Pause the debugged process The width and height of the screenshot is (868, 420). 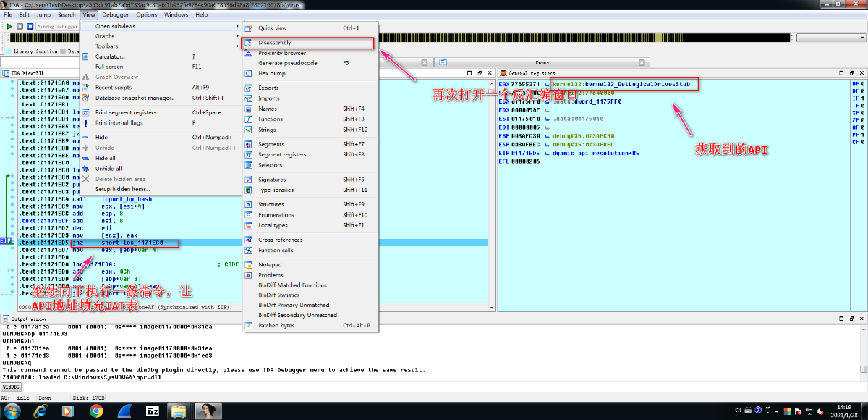(x=20, y=26)
